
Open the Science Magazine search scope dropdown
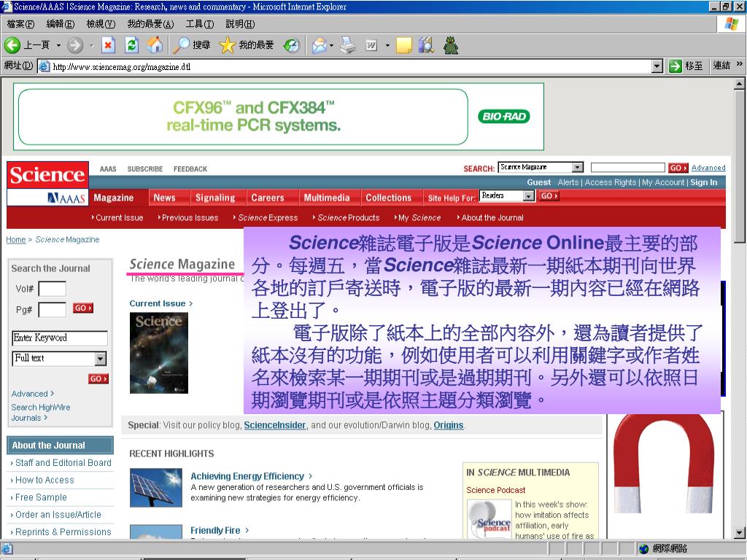click(578, 167)
